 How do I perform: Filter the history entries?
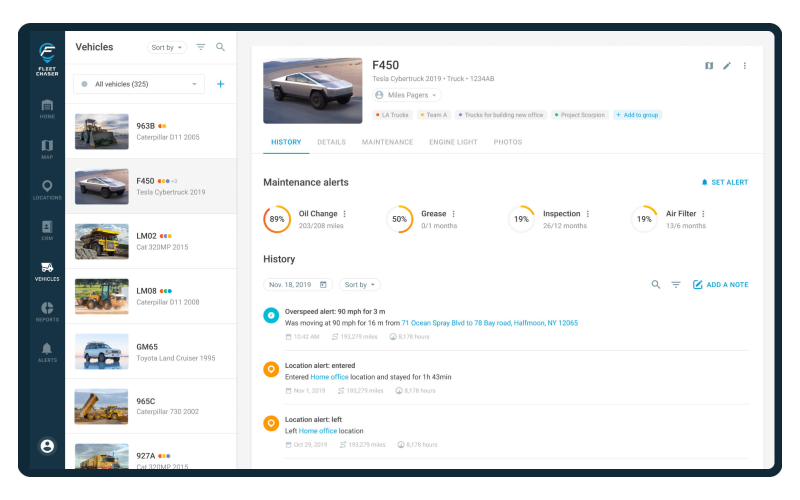click(676, 285)
